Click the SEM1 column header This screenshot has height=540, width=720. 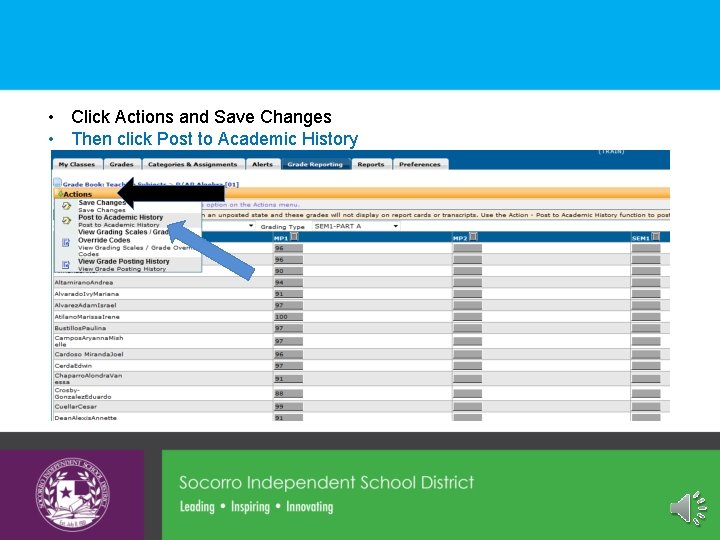pos(641,238)
